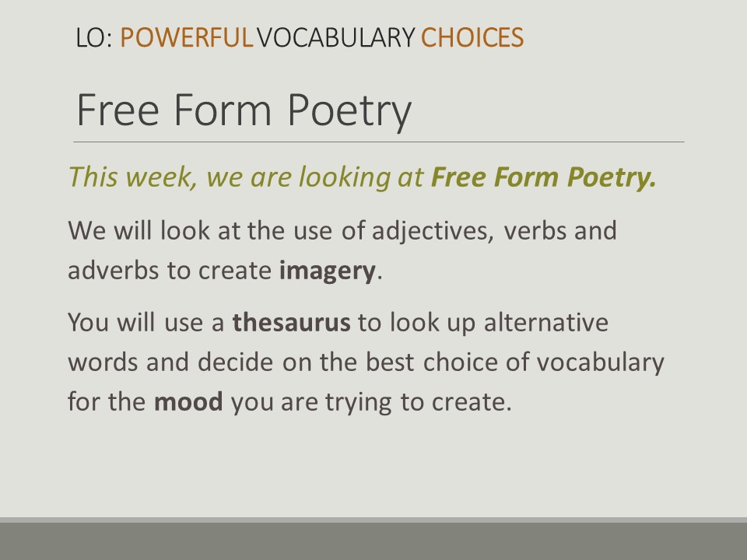Click the bold word 'imagery'
The height and width of the screenshot is (560, 747).
[328, 271]
